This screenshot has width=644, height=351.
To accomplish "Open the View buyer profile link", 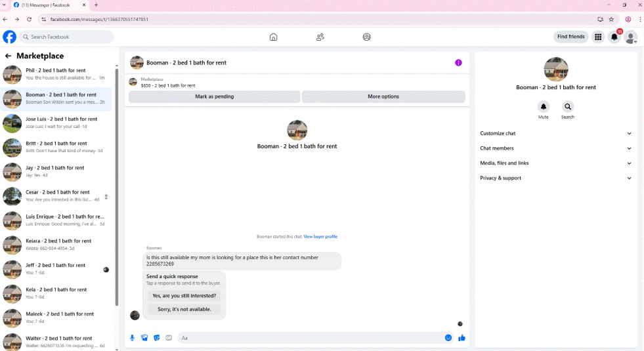I will pos(320,236).
